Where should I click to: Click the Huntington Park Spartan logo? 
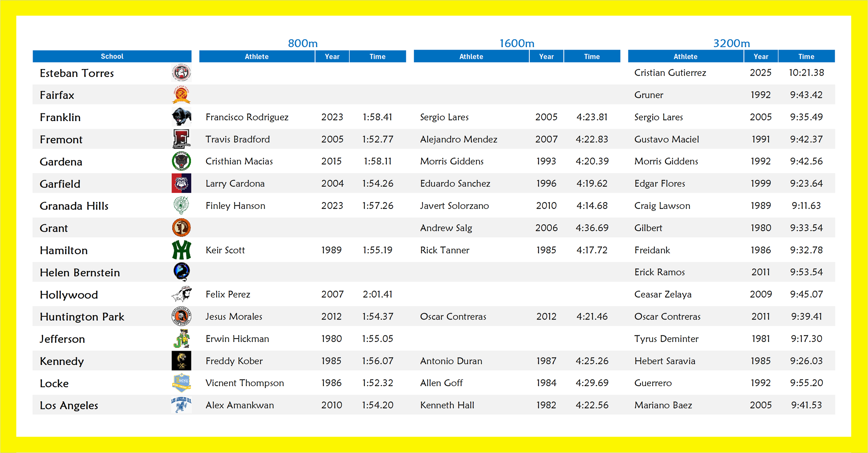pos(181,316)
